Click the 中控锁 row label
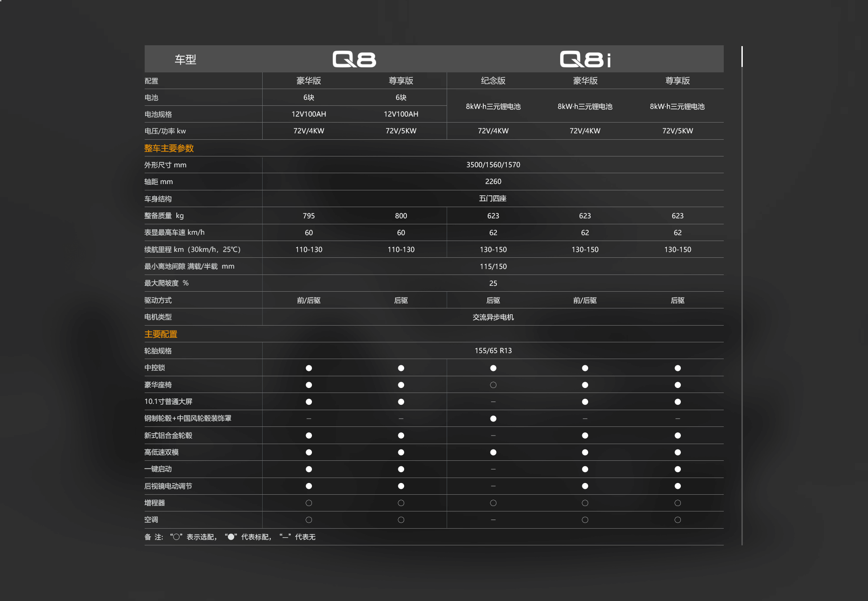The width and height of the screenshot is (868, 601). (155, 368)
